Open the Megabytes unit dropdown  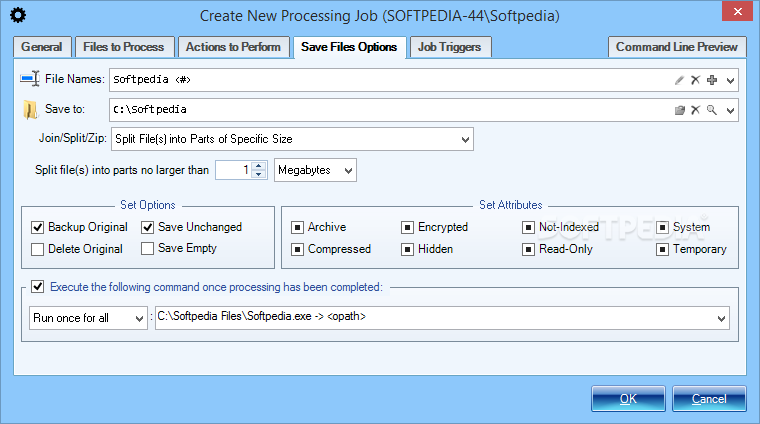316,170
